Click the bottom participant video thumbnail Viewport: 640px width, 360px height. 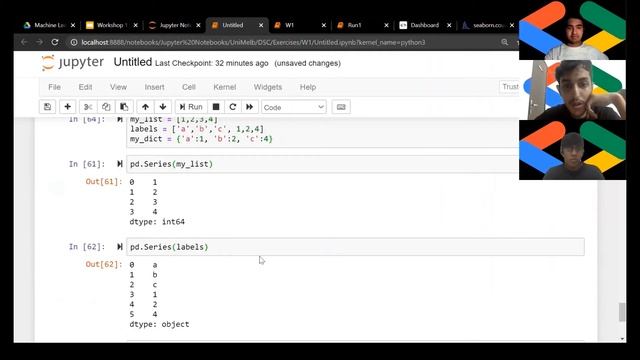572,150
